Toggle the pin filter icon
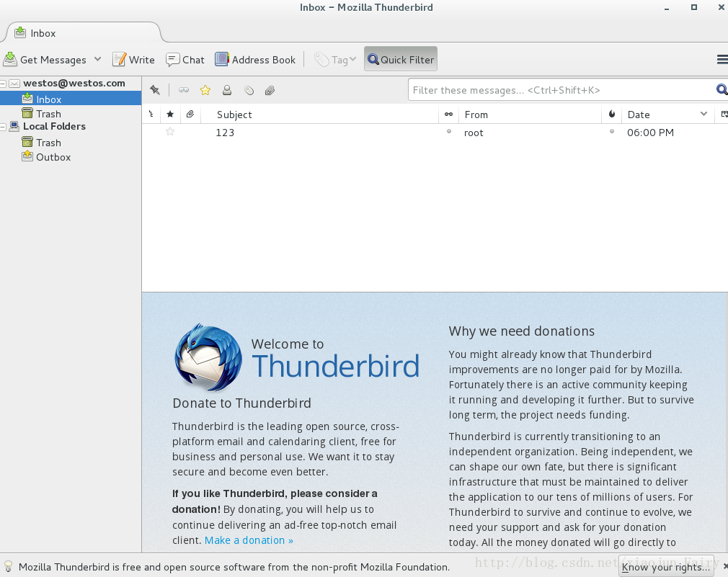This screenshot has width=728, height=577. (155, 90)
